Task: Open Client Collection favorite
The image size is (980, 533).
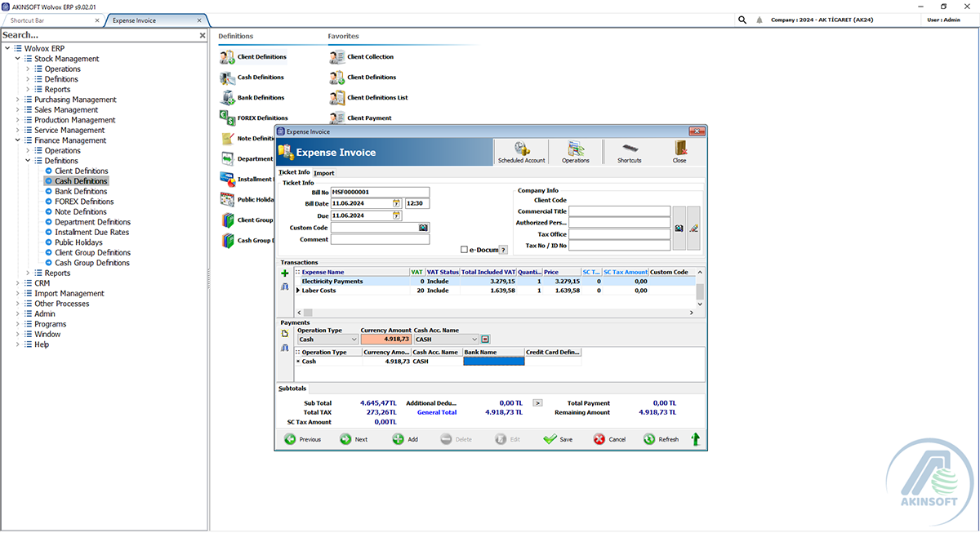Action: point(362,57)
